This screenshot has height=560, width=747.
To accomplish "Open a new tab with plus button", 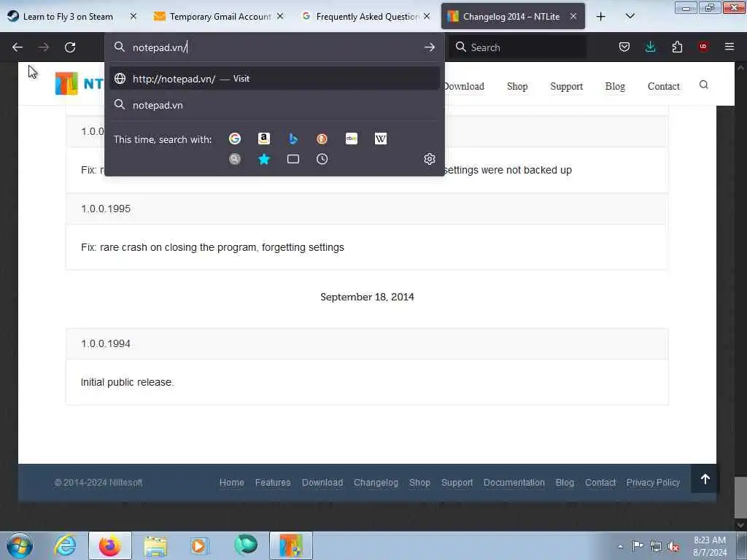I will click(601, 17).
